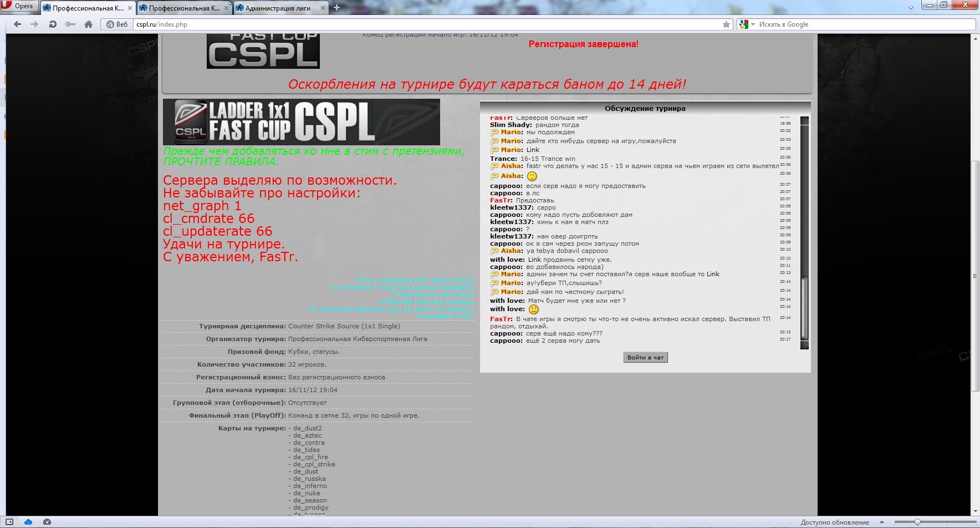
Task: Click the Доступно обновление notification
Action: pos(835,522)
